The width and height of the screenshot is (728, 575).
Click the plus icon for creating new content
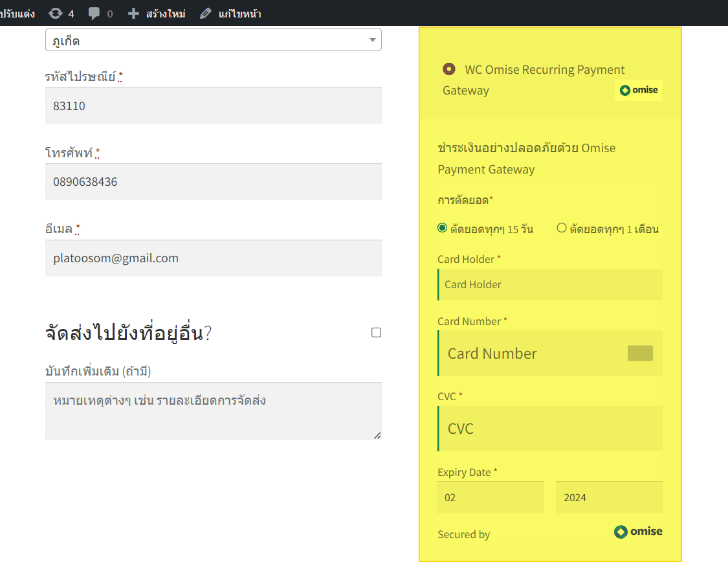pyautogui.click(x=133, y=14)
